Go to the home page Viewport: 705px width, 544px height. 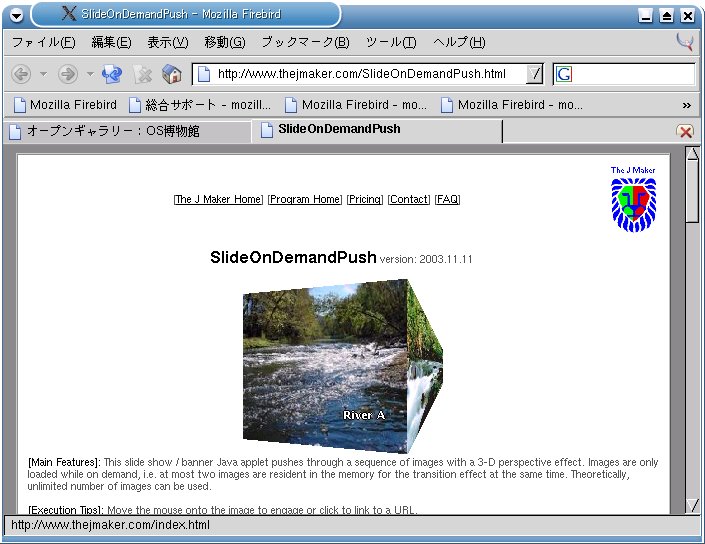(x=171, y=74)
